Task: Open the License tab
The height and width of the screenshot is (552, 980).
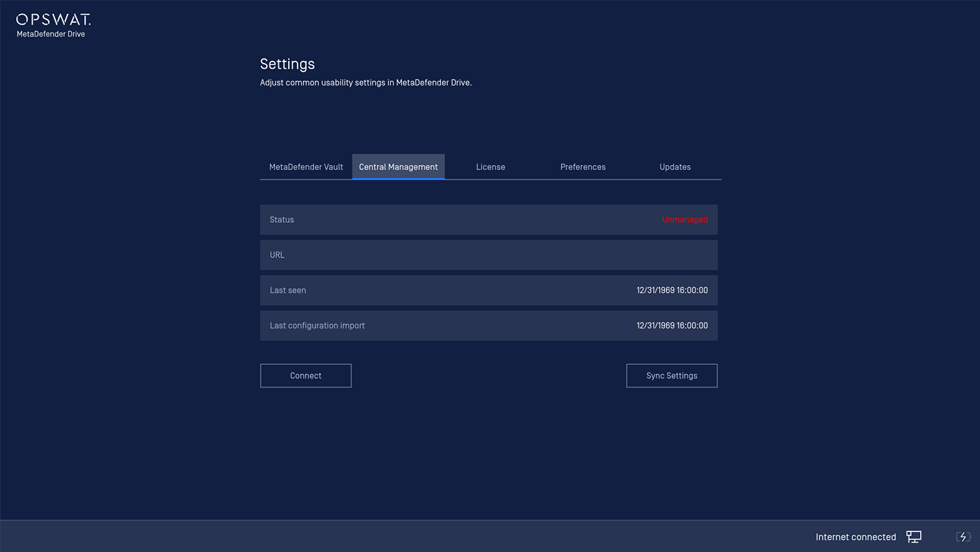Action: coord(490,167)
